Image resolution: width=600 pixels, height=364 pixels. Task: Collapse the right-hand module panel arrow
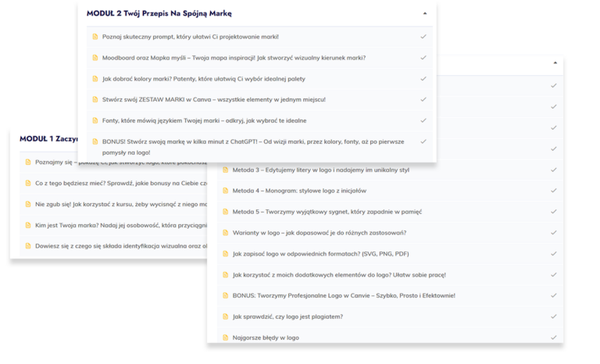pyautogui.click(x=555, y=62)
